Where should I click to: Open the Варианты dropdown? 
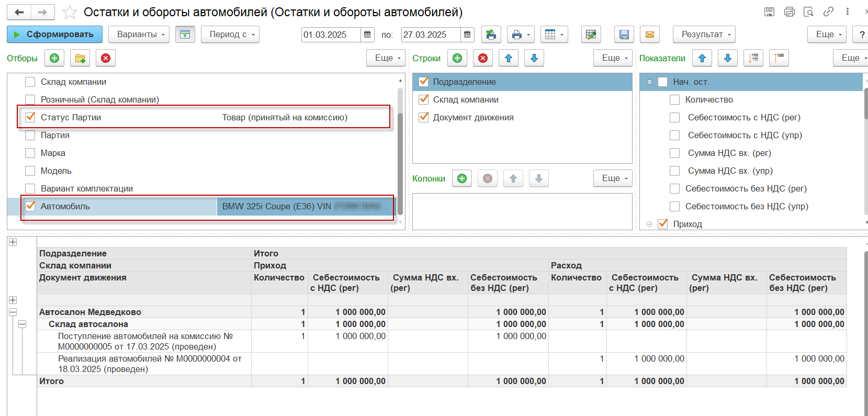[139, 35]
